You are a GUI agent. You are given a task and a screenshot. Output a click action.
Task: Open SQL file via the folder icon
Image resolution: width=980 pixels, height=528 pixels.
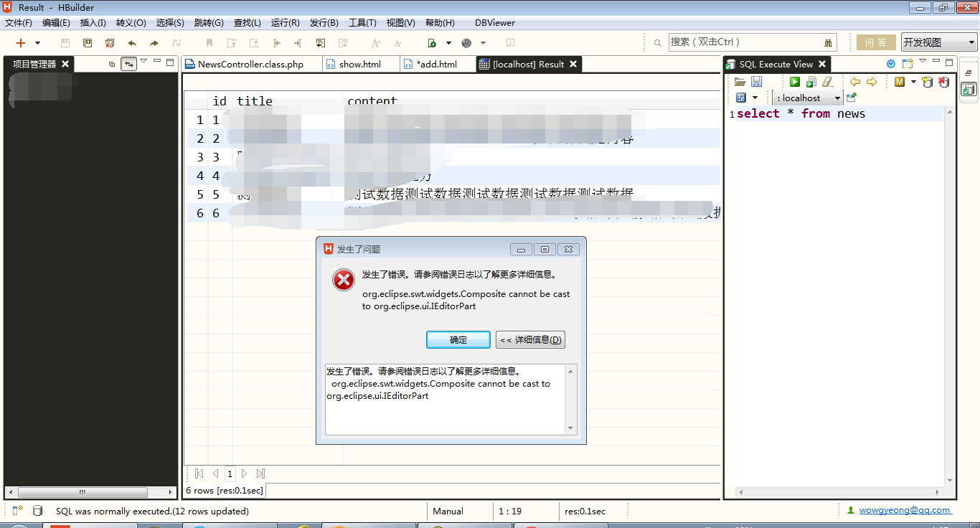tap(740, 82)
